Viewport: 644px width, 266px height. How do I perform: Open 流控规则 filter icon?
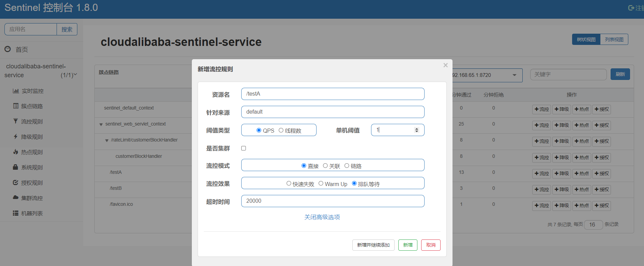pos(16,121)
